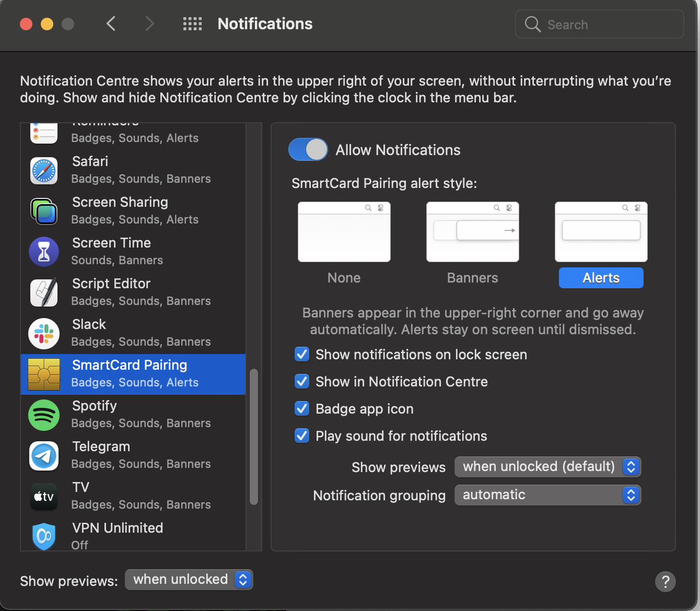The height and width of the screenshot is (611, 700).
Task: Click the help question mark button
Action: click(665, 581)
